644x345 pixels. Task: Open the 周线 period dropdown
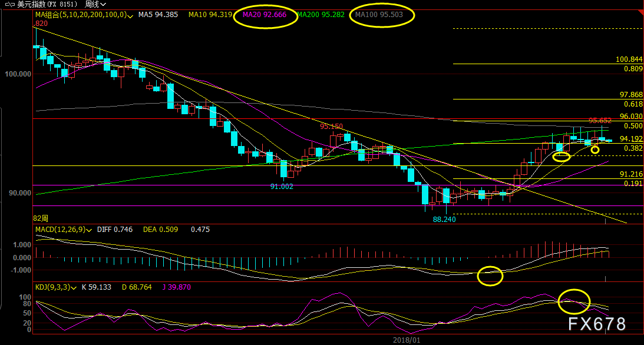95,5
